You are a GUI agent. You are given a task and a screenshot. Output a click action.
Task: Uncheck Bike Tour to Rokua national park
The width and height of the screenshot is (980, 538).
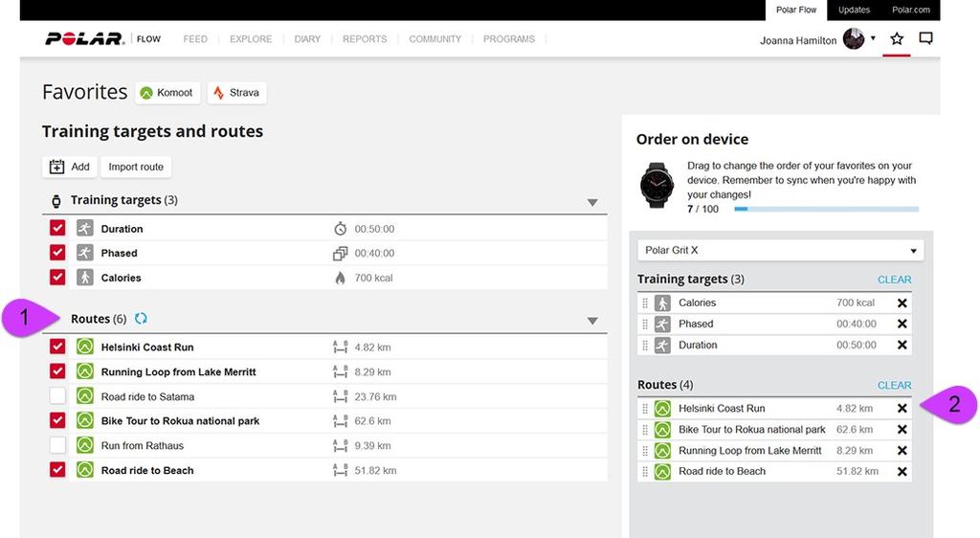pyautogui.click(x=57, y=420)
